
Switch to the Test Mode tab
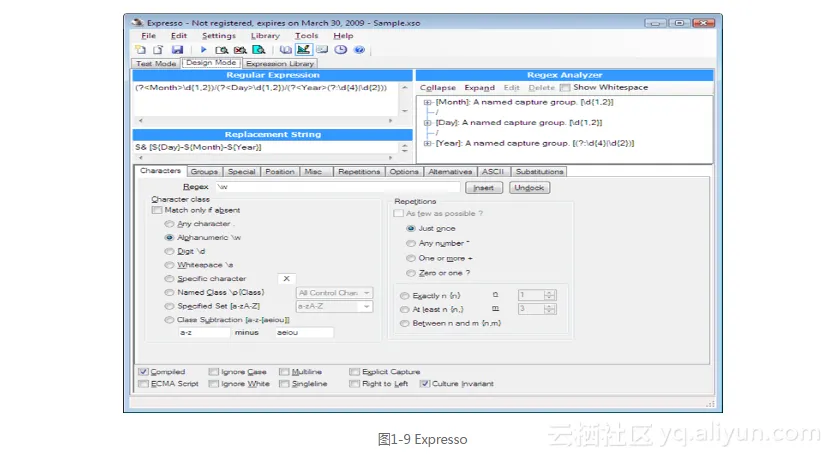[x=156, y=64]
